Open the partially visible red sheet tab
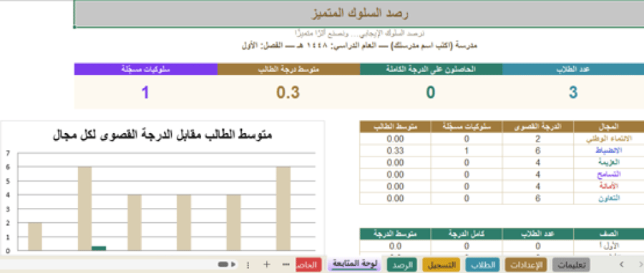This screenshot has width=644, height=273. [308, 265]
